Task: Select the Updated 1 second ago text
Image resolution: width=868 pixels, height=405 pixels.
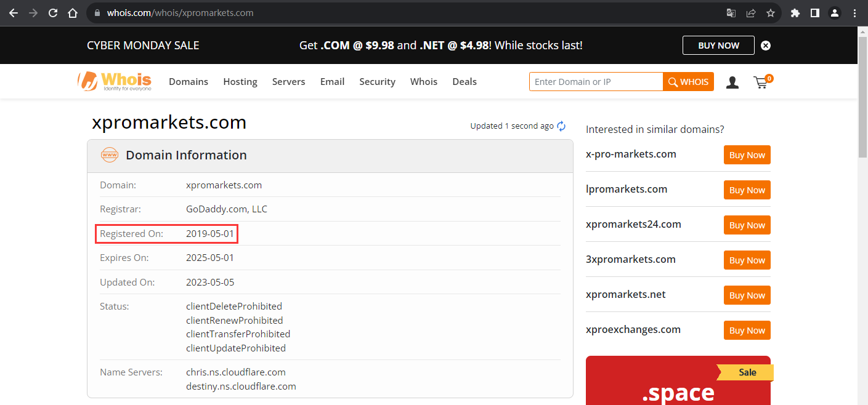Action: coord(512,126)
